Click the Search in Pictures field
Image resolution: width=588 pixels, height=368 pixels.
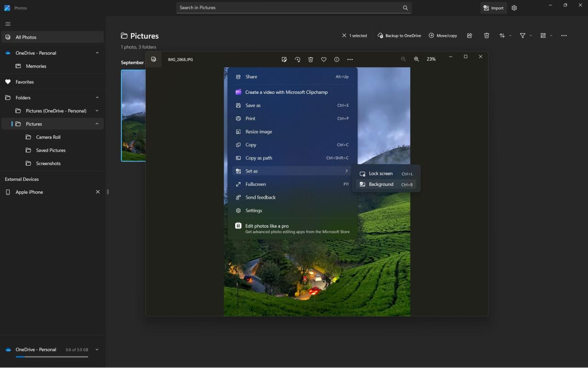click(x=294, y=8)
